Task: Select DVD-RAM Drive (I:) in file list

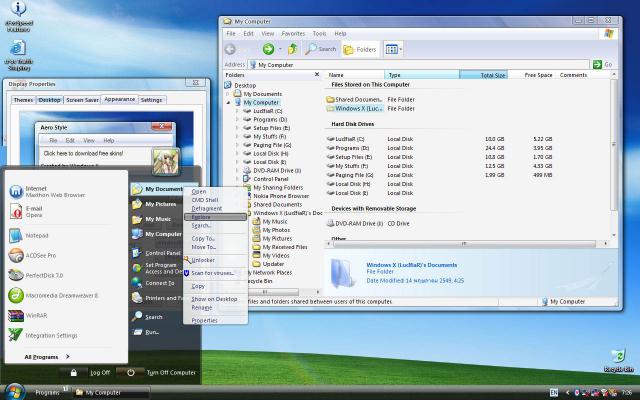Action: pyautogui.click(x=355, y=224)
